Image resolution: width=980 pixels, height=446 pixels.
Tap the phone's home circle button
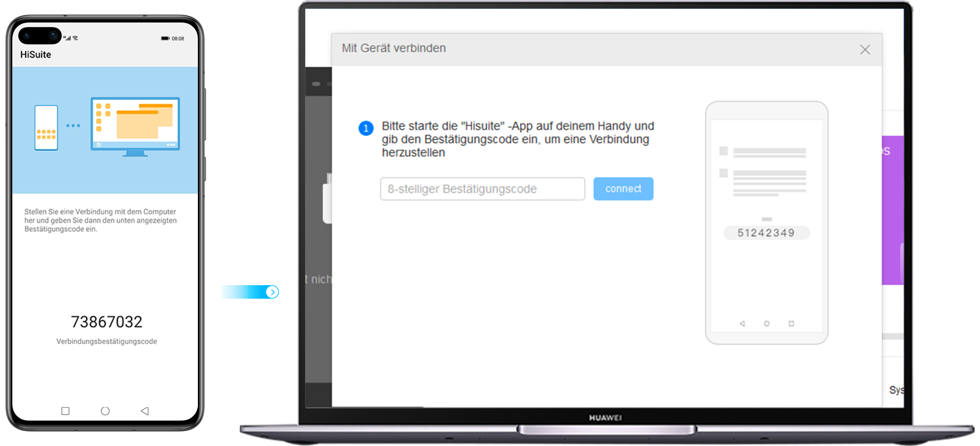pyautogui.click(x=105, y=411)
